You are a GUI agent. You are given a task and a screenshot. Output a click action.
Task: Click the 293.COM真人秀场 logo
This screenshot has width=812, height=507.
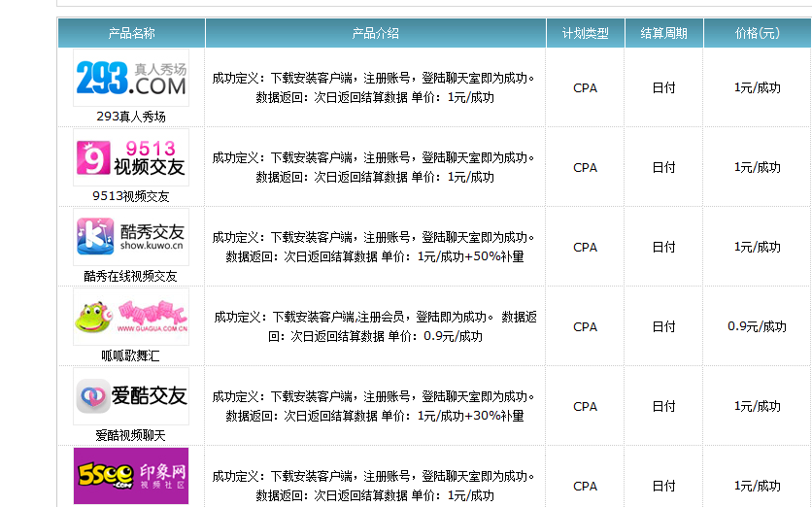click(131, 79)
